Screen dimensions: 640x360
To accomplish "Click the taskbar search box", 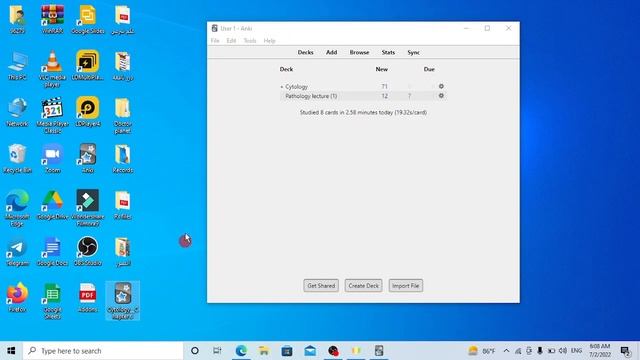I will tap(103, 351).
